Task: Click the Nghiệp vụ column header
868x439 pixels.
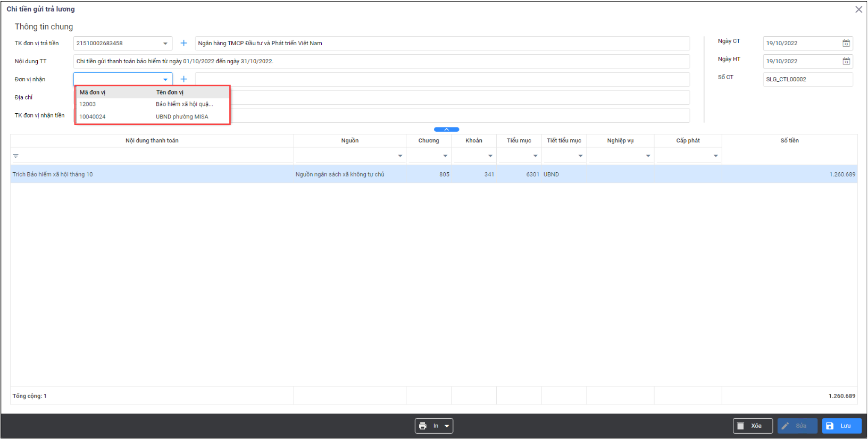Action: [620, 140]
